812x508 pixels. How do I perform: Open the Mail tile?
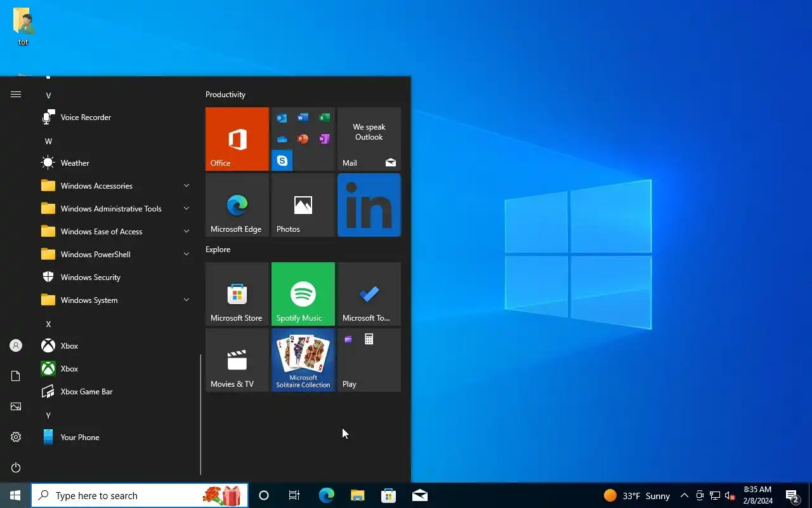pos(369,139)
